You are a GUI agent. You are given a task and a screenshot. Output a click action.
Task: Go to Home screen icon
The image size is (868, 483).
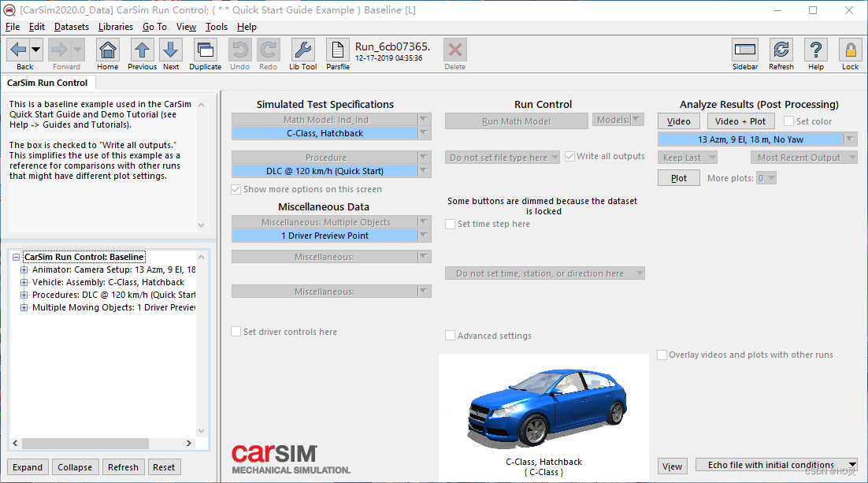(107, 50)
